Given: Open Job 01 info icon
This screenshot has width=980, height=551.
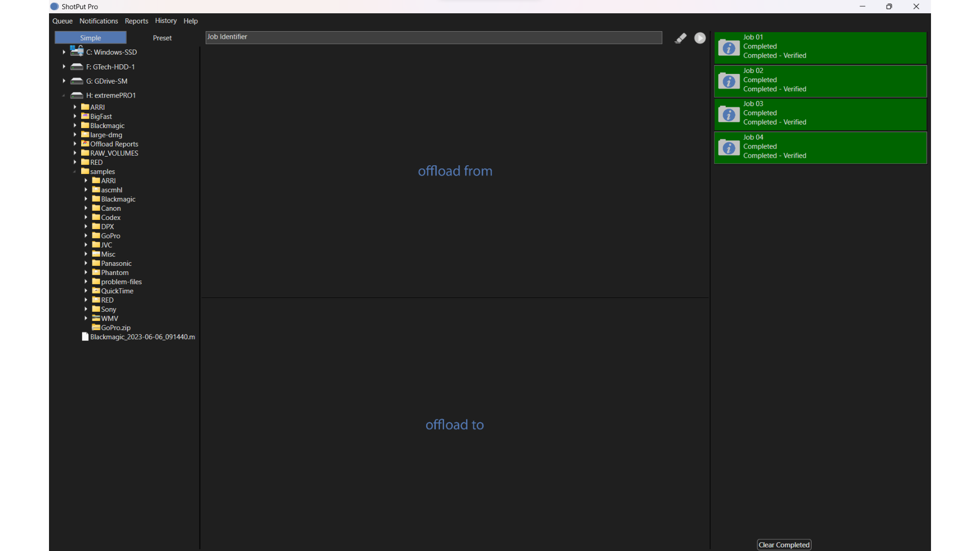Looking at the screenshot, I should 729,47.
